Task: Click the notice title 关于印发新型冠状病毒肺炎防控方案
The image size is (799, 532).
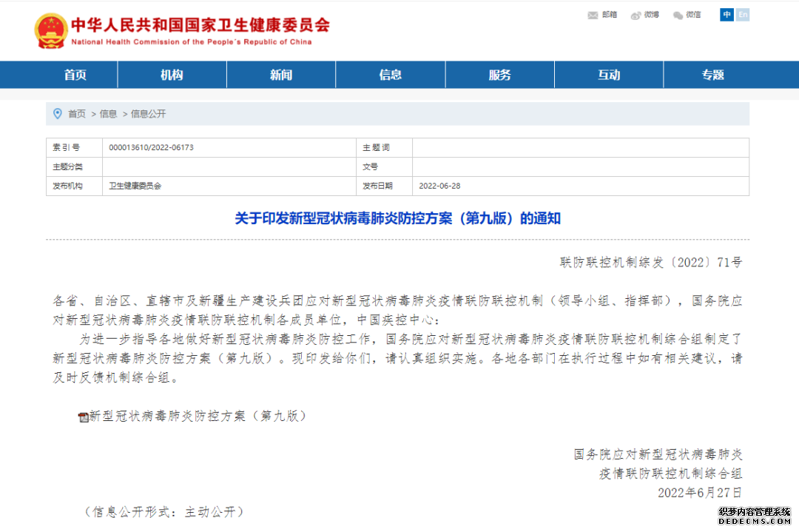Action: click(x=397, y=218)
